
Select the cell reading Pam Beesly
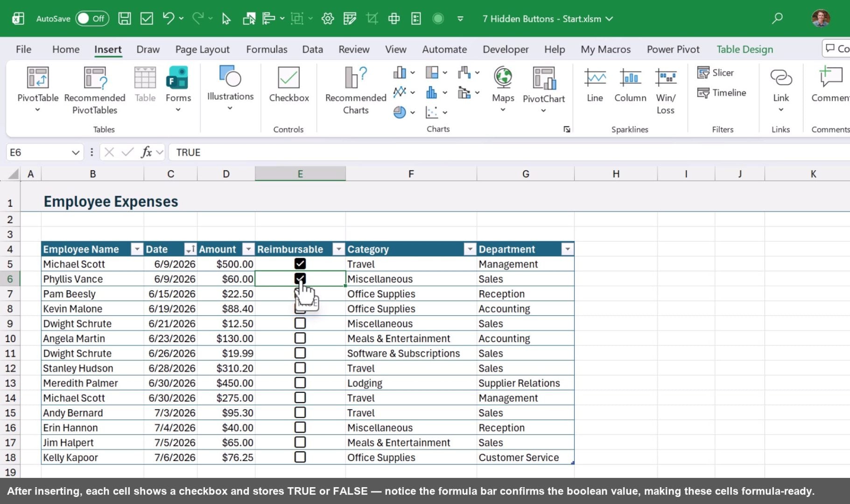tap(92, 294)
